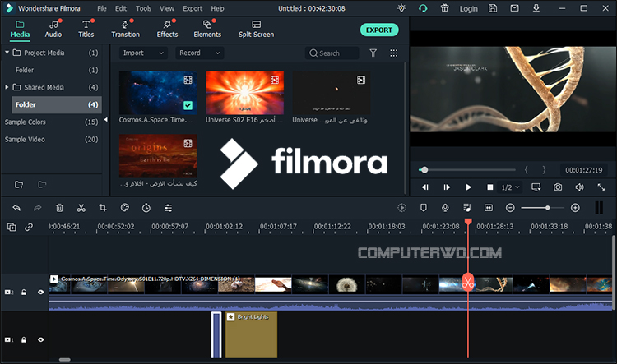Image resolution: width=617 pixels, height=364 pixels.
Task: Hide video track 1 with eye
Action: (40, 339)
